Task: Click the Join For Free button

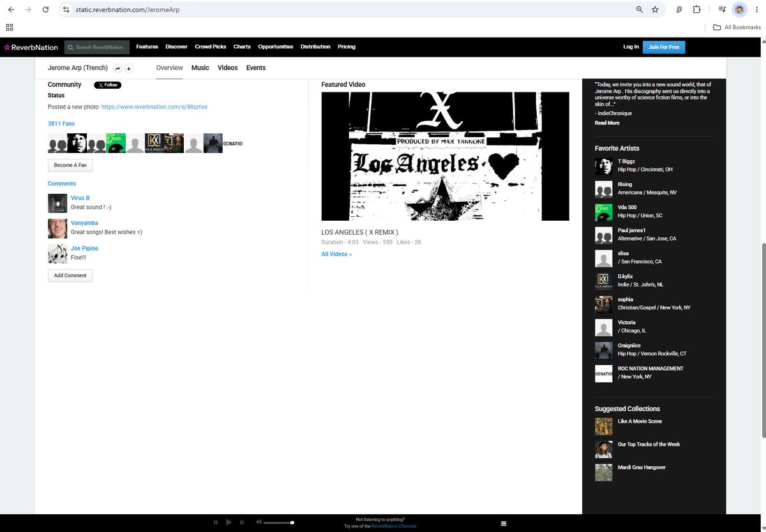Action: [x=664, y=47]
